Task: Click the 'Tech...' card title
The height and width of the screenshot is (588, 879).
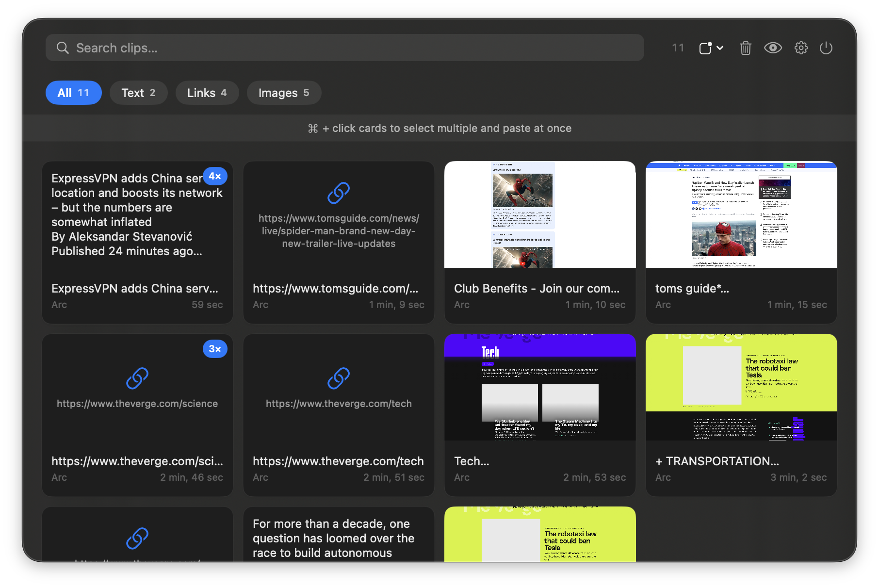Action: pyautogui.click(x=472, y=461)
